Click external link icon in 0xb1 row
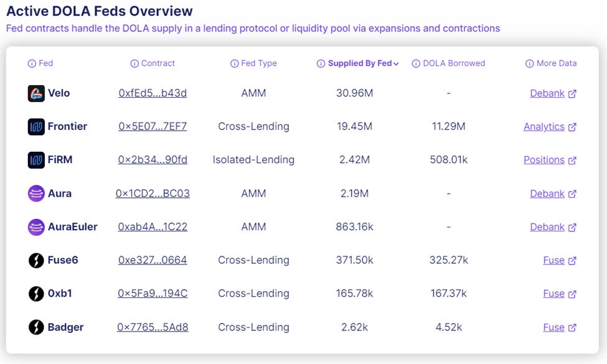 tap(572, 294)
